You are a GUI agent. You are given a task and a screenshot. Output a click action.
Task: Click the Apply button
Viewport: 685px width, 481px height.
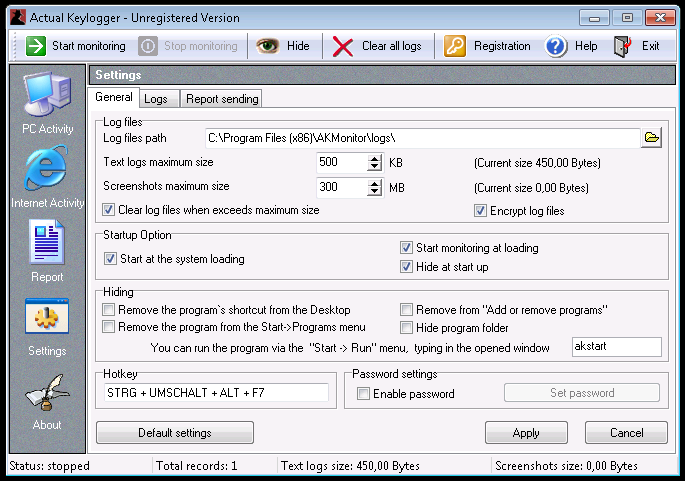point(526,433)
